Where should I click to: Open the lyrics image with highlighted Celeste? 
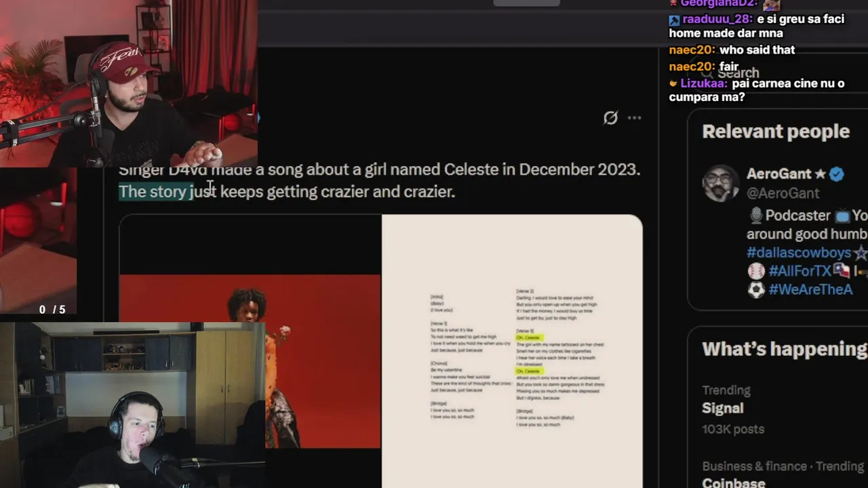512,351
